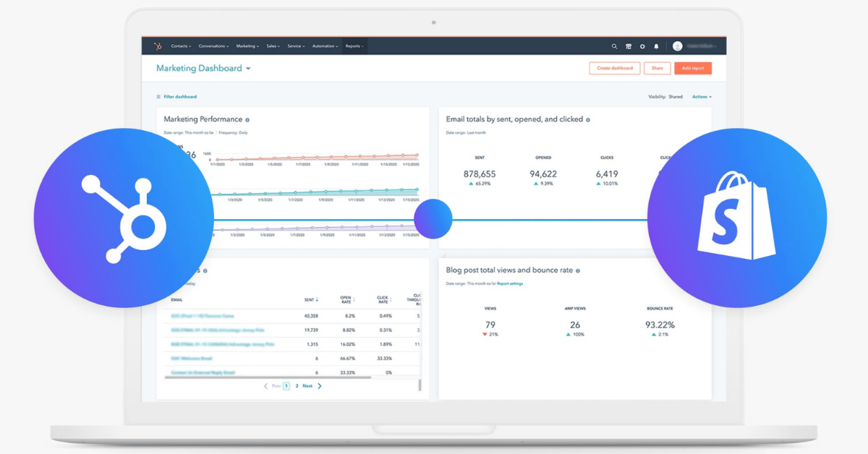This screenshot has width=868, height=454.
Task: Click the HubSpot sprocket logo in navbar
Action: point(157,46)
